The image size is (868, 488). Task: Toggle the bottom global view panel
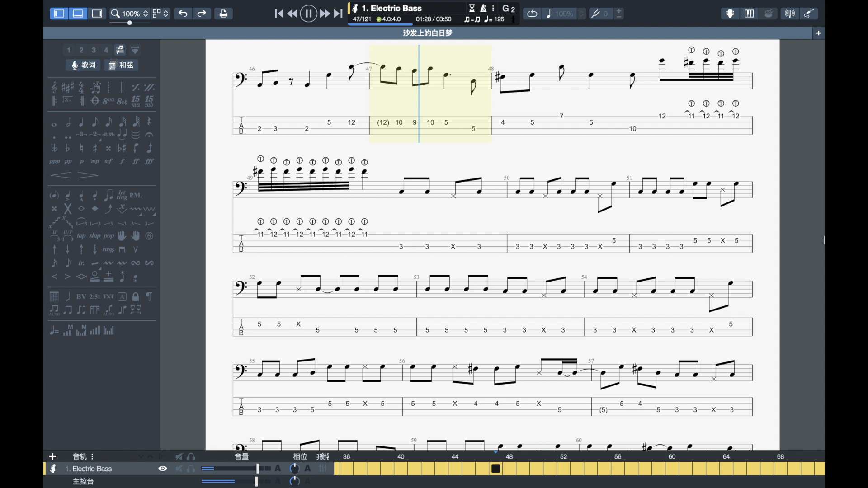click(78, 14)
